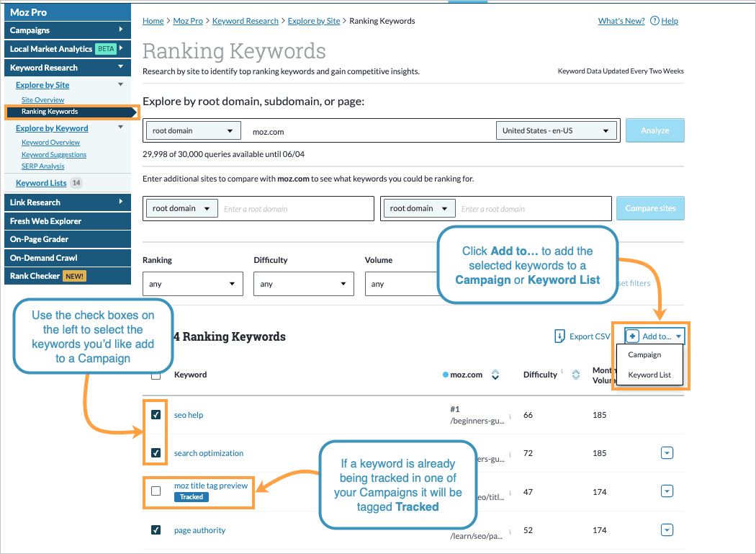This screenshot has width=756, height=554.
Task: Click the Analyze button
Action: pos(654,131)
